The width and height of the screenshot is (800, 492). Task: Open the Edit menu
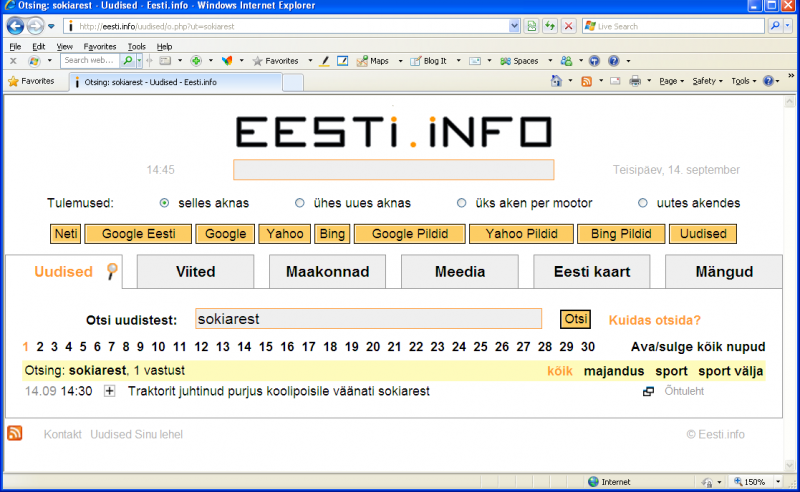coord(39,46)
